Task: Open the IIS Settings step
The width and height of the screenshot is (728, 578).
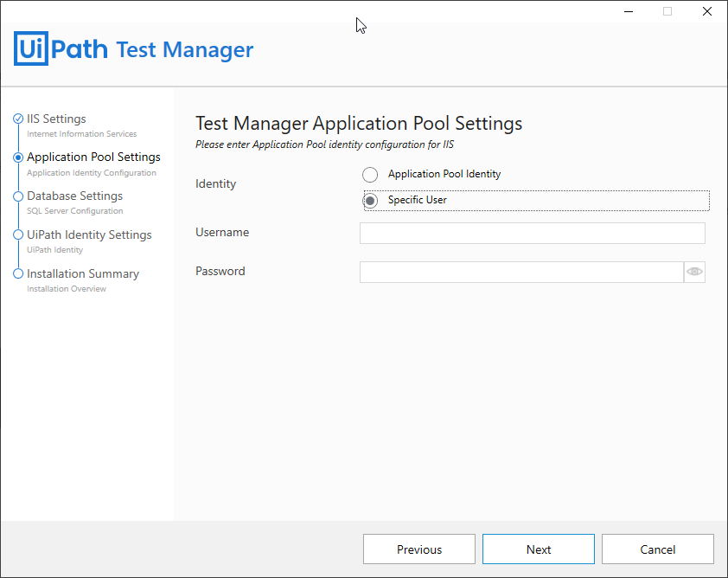Action: click(x=56, y=119)
